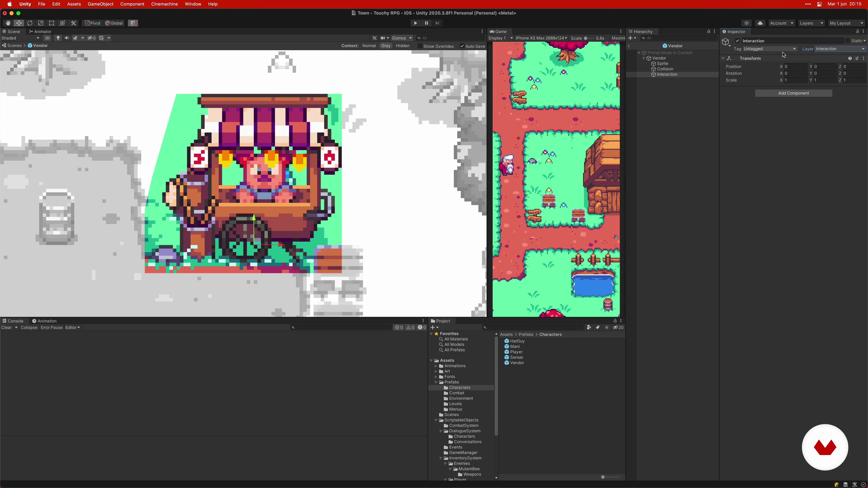Collapse the Vendor node in Hierarchy
The image size is (868, 488).
644,58
